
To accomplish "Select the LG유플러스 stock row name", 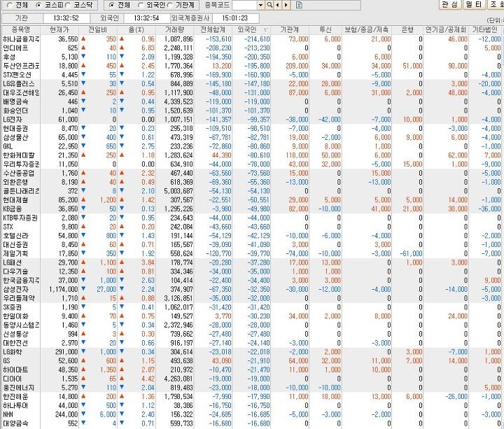I will 18,84.
